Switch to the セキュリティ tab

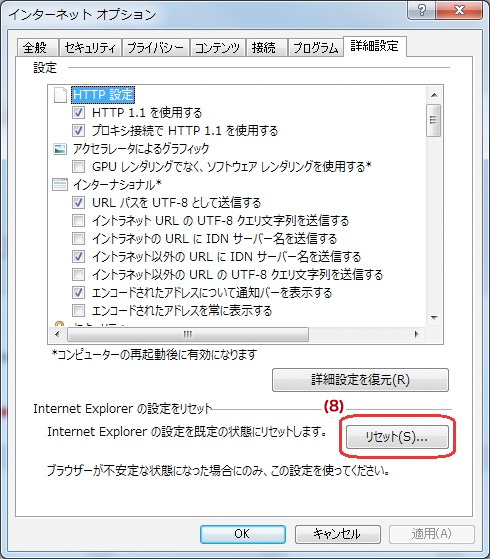point(90,47)
